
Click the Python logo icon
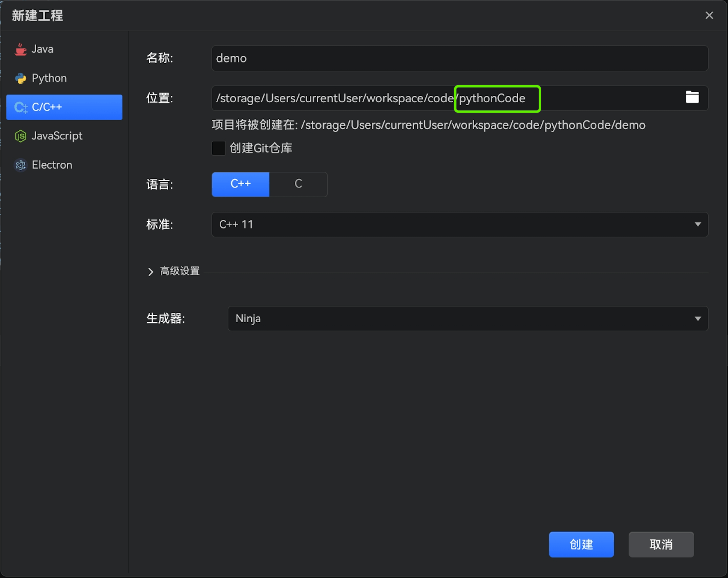click(x=21, y=78)
